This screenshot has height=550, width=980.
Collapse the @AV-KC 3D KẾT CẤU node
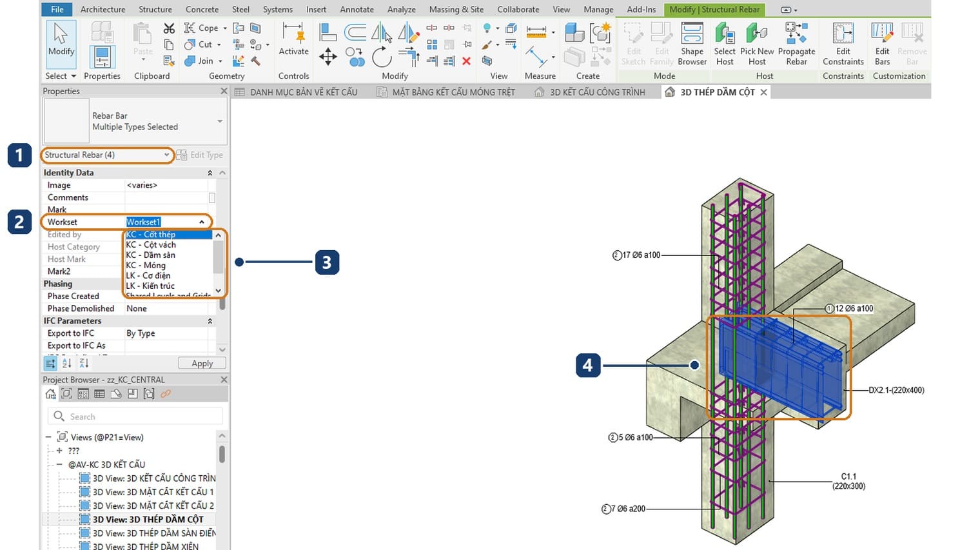click(59, 464)
